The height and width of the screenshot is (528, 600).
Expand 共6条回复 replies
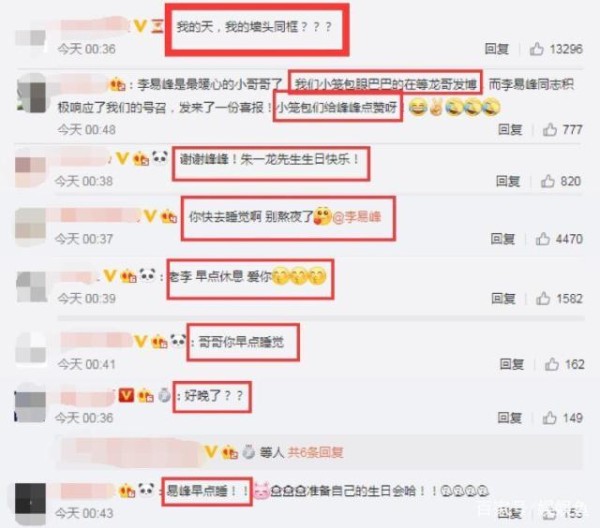tap(315, 453)
